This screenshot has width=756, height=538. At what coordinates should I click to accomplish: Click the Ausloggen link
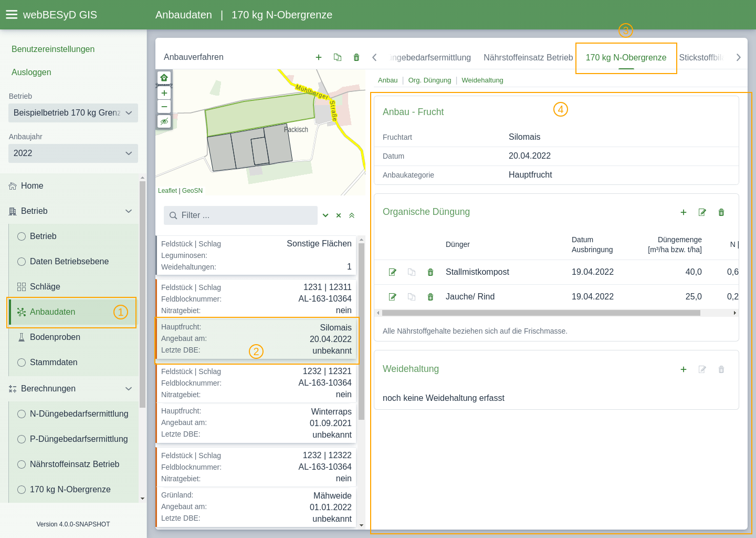[31, 73]
